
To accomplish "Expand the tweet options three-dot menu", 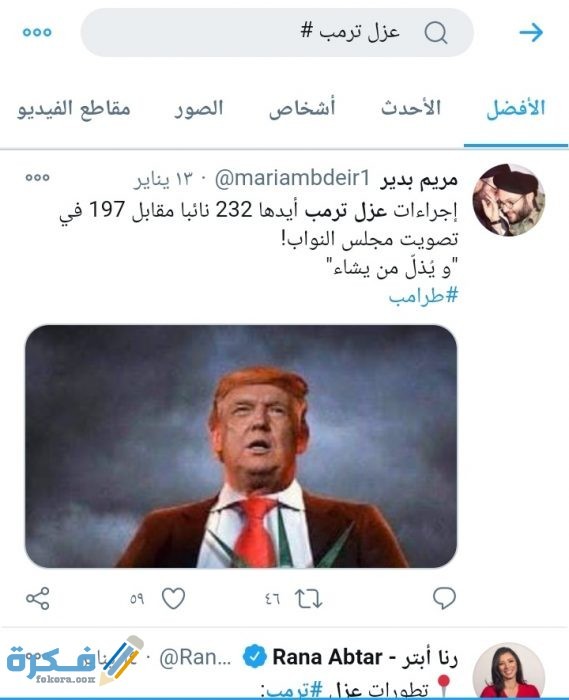I will 37,177.
